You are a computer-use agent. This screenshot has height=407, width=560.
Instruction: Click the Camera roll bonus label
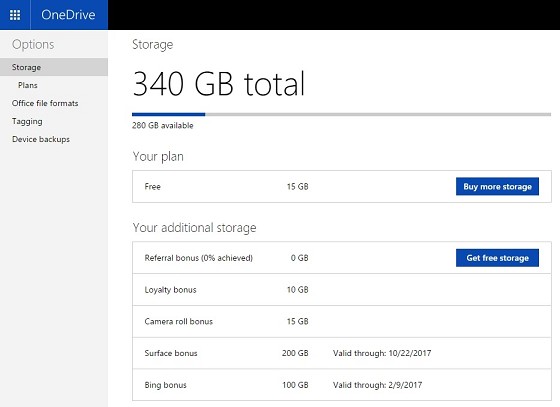coord(179,321)
